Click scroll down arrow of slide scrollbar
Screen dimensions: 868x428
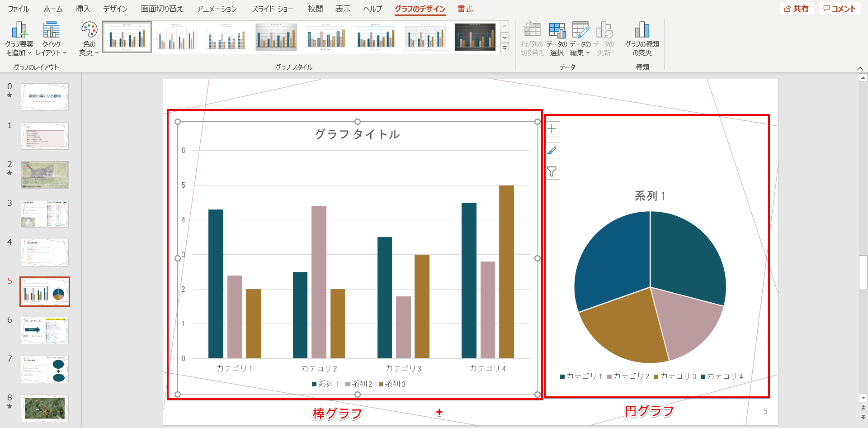click(x=863, y=398)
